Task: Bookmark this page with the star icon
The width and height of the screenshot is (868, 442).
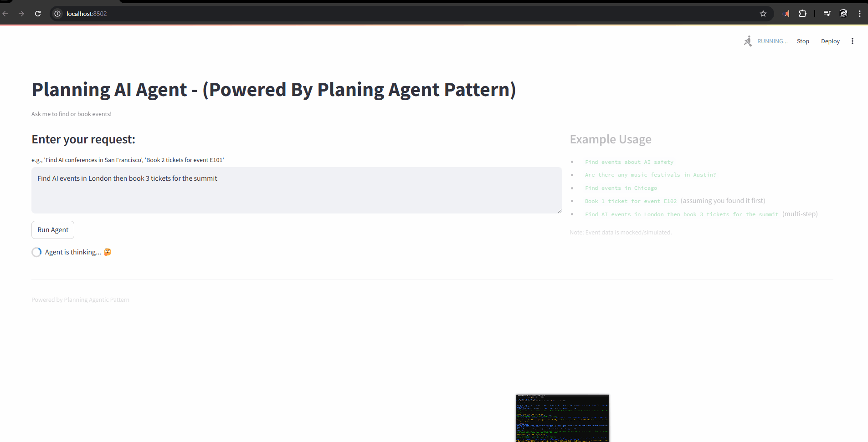Action: [x=763, y=14]
